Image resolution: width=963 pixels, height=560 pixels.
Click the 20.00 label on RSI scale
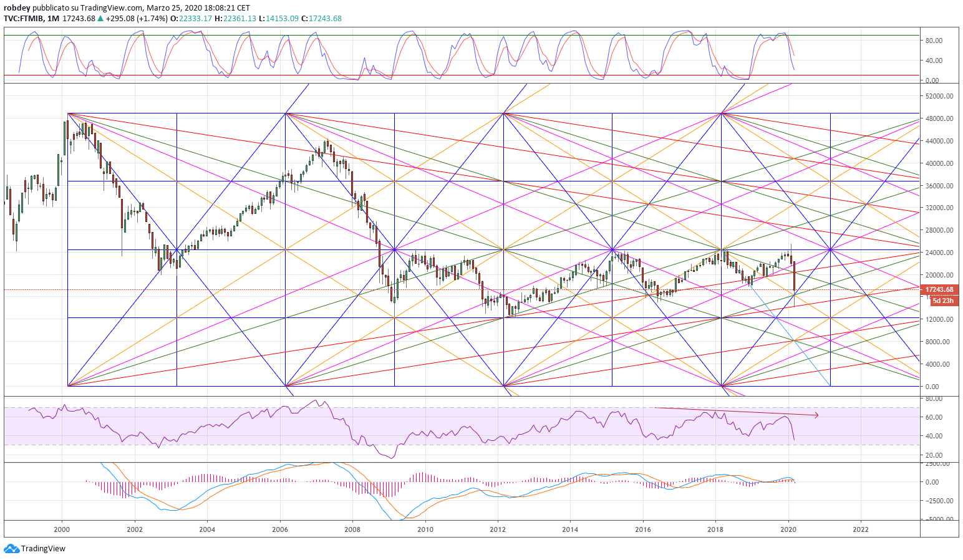point(934,455)
